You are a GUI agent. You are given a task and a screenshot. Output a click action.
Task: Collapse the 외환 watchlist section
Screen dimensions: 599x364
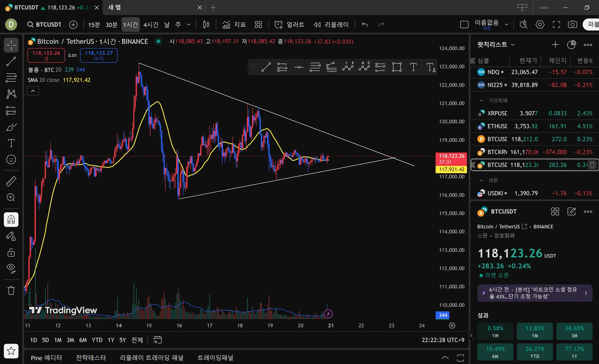[481, 180]
